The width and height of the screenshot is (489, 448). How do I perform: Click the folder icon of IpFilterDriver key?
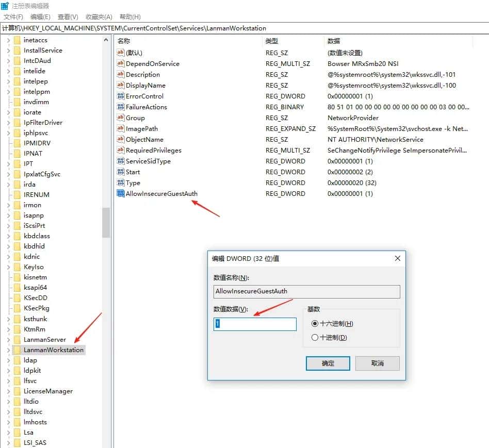(x=18, y=123)
